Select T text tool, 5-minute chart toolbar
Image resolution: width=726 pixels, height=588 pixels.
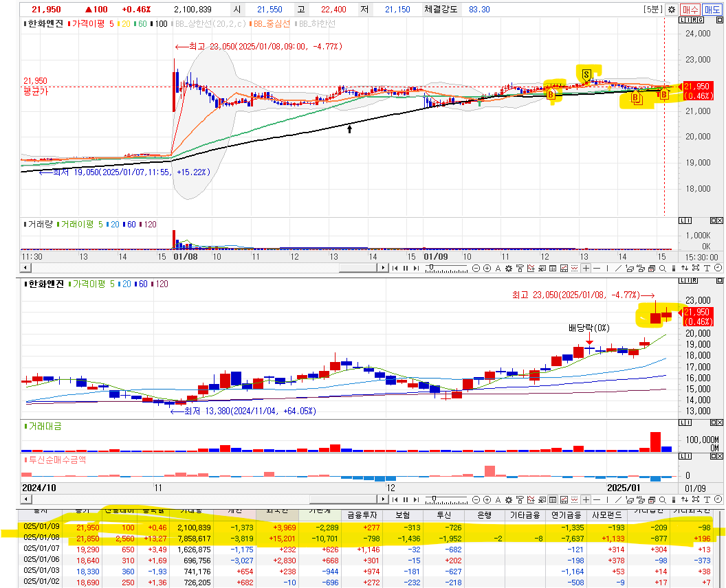707,269
